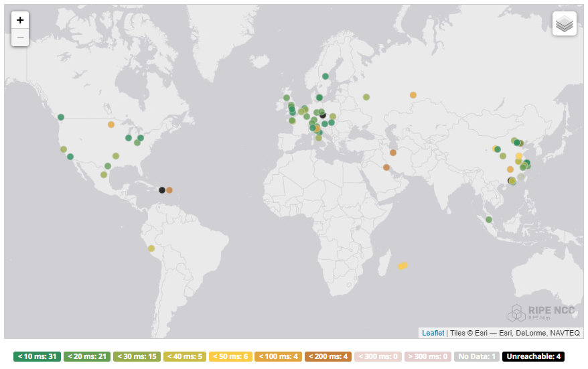588x369 pixels.
Task: Select the green probe in southern Texas
Action: coord(108,166)
